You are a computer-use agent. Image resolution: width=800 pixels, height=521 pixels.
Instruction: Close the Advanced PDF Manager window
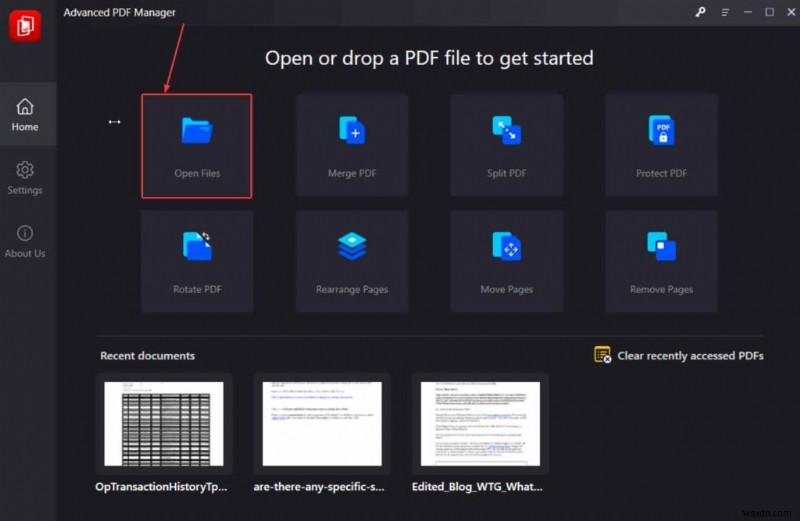[791, 12]
